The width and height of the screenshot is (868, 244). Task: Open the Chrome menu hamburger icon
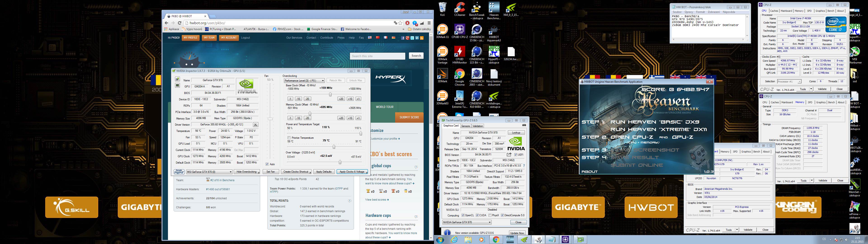click(429, 23)
